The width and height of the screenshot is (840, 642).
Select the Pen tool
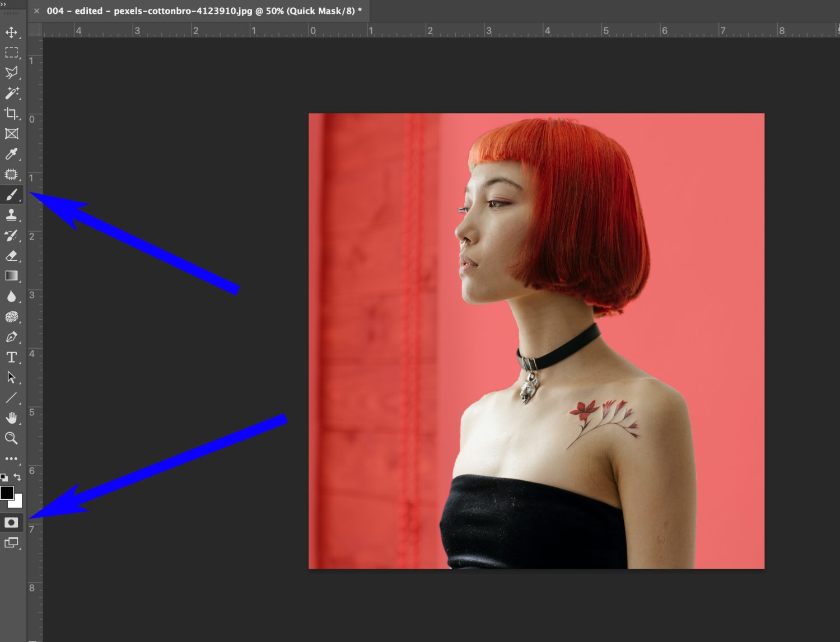click(x=11, y=337)
